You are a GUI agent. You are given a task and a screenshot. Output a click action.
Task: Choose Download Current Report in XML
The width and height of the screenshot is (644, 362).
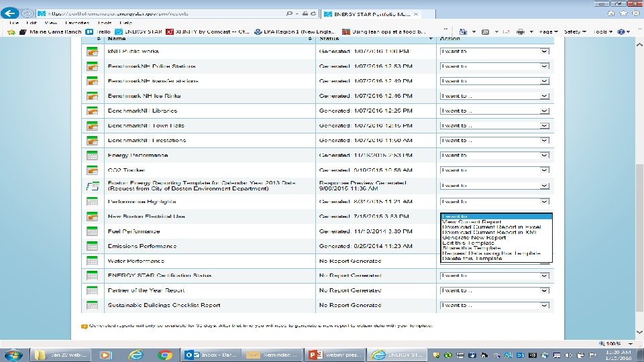point(496,233)
